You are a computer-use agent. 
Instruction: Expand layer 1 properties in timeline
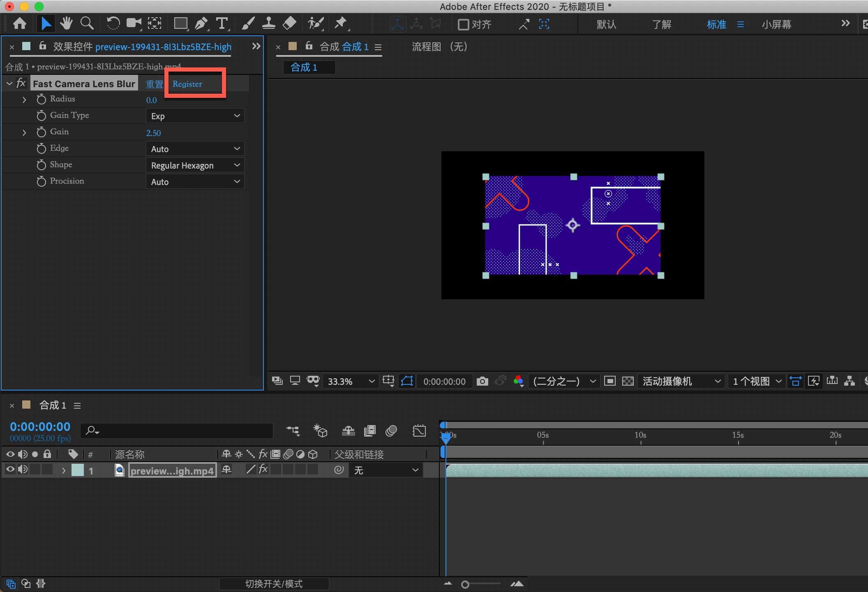point(63,470)
